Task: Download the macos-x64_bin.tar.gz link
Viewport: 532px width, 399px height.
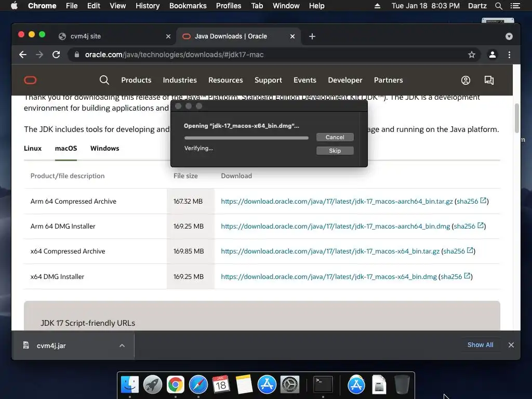Action: click(x=330, y=251)
